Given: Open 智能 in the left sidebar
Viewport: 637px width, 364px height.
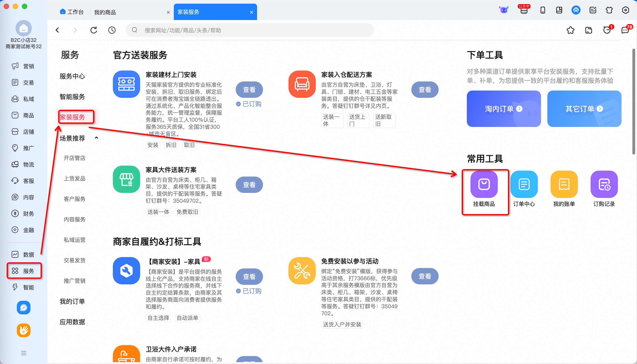Looking at the screenshot, I should [23, 287].
